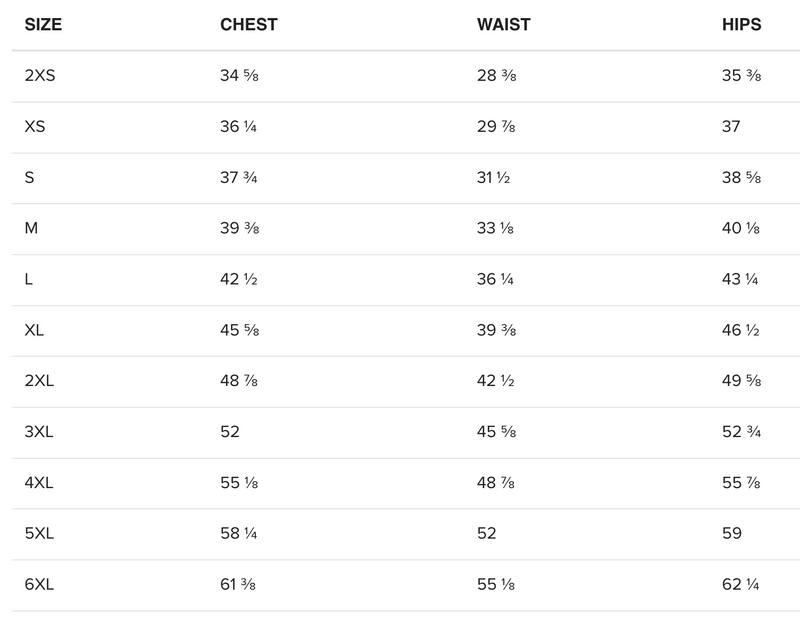Click the 3XL size row label
This screenshot has width=800, height=637.
(39, 432)
